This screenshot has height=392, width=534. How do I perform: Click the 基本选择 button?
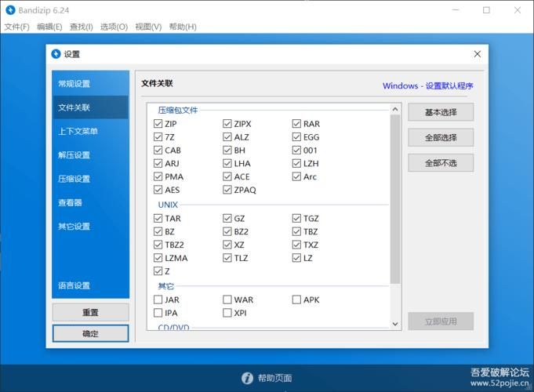point(441,112)
